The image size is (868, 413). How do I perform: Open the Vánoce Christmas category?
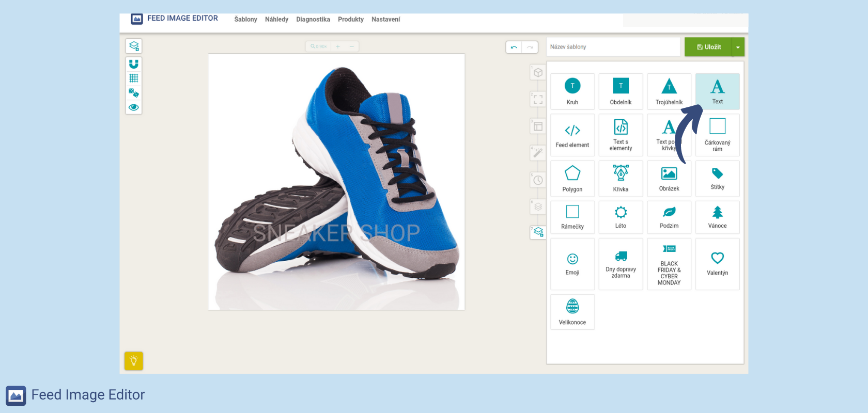(717, 217)
